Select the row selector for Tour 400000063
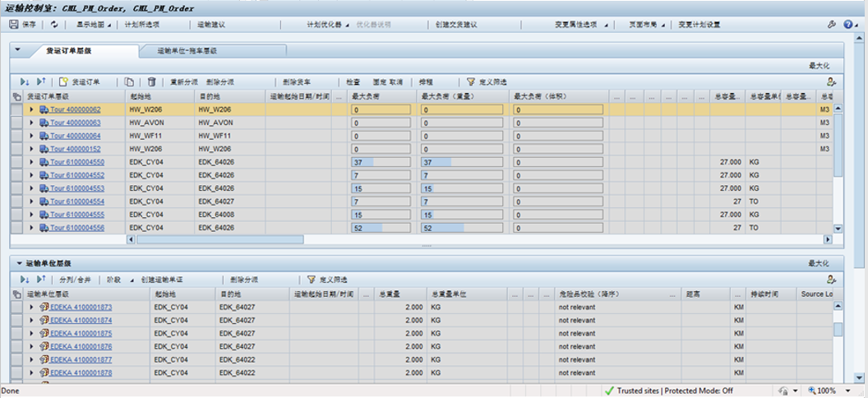Viewport: 868px width, 398px height. pos(17,123)
